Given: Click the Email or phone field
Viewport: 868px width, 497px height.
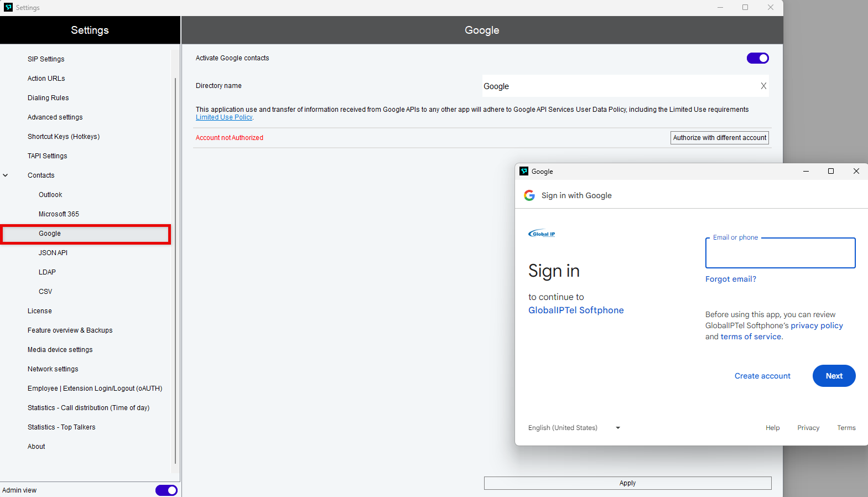Looking at the screenshot, I should 780,253.
